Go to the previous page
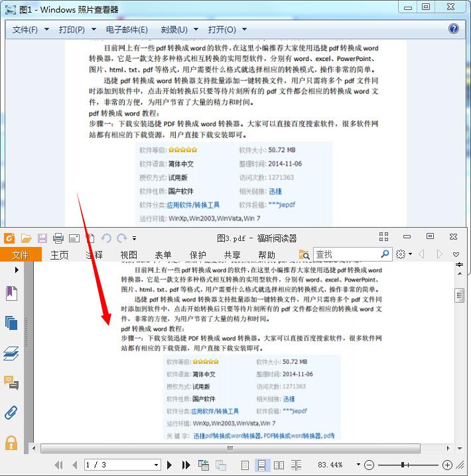The width and height of the screenshot is (471, 476). click(x=75, y=465)
